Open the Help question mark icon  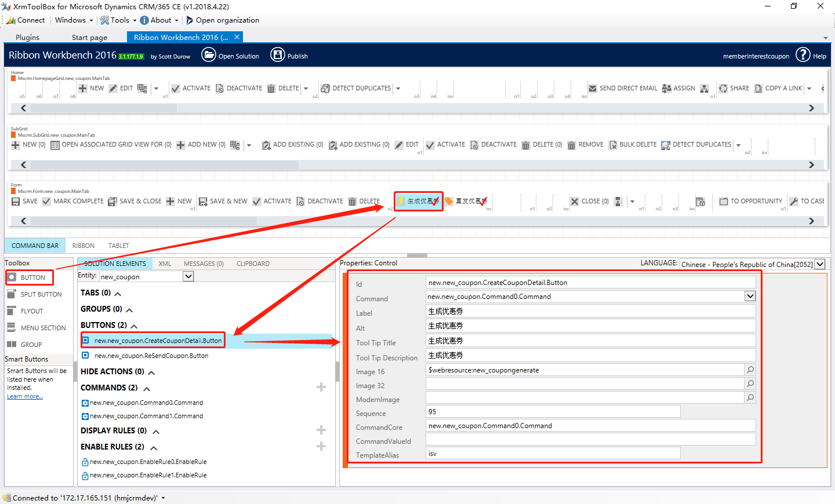click(803, 54)
